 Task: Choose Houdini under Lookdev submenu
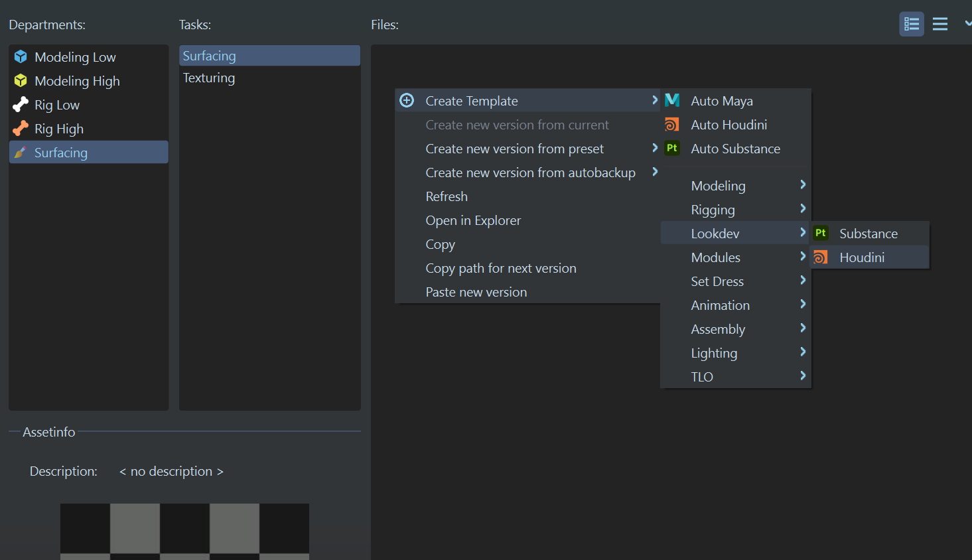862,257
